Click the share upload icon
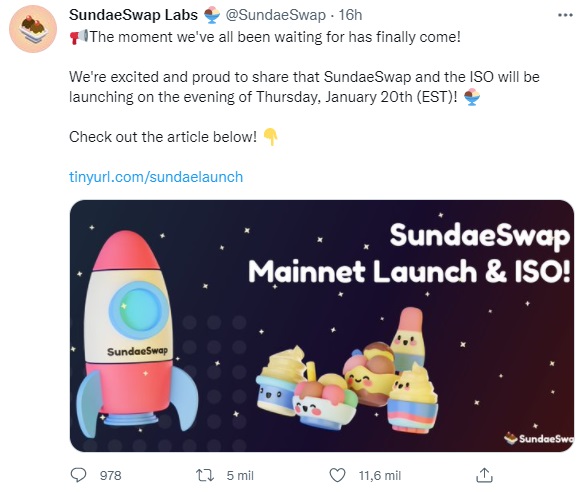The image size is (587, 492). 484,475
